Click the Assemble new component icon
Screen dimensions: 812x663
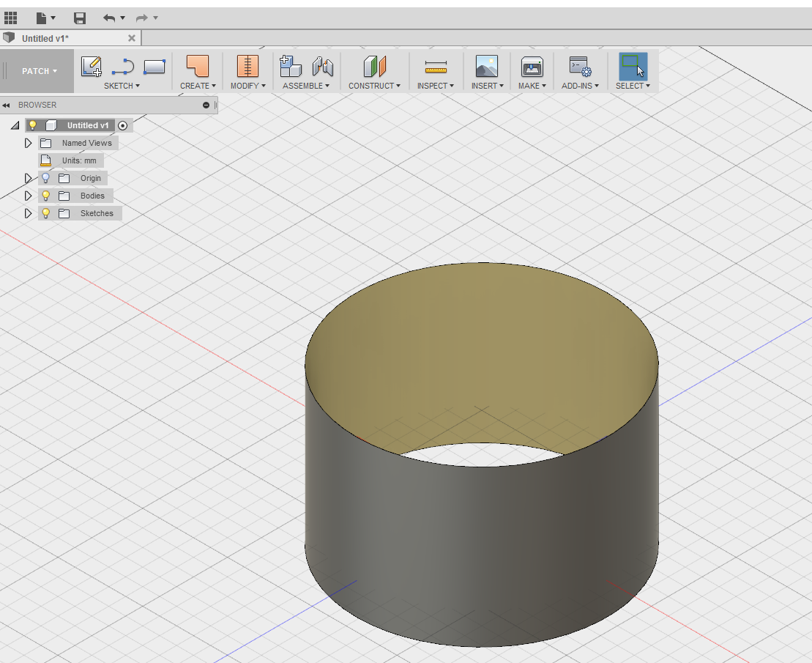[x=290, y=67]
